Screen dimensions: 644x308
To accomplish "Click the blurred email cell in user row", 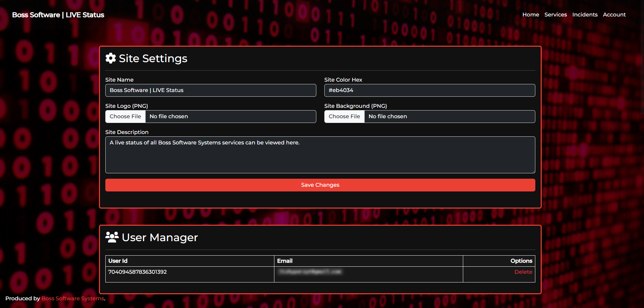I will (369, 274).
